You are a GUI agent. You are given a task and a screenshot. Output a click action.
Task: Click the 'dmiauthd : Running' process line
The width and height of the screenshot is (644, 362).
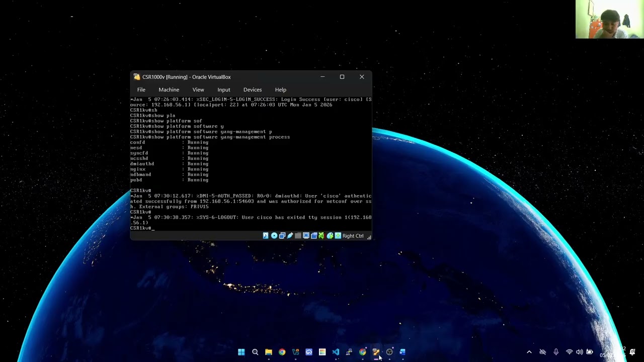169,164
